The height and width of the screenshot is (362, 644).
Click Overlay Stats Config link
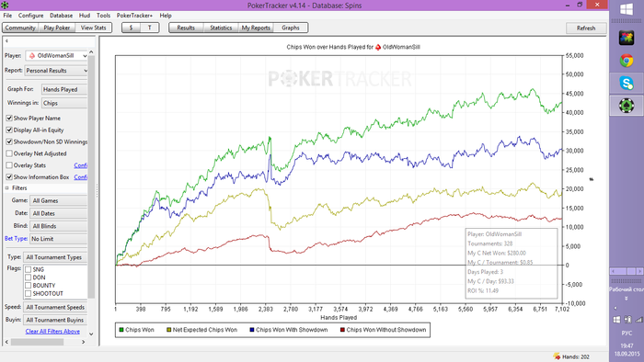[x=81, y=165]
